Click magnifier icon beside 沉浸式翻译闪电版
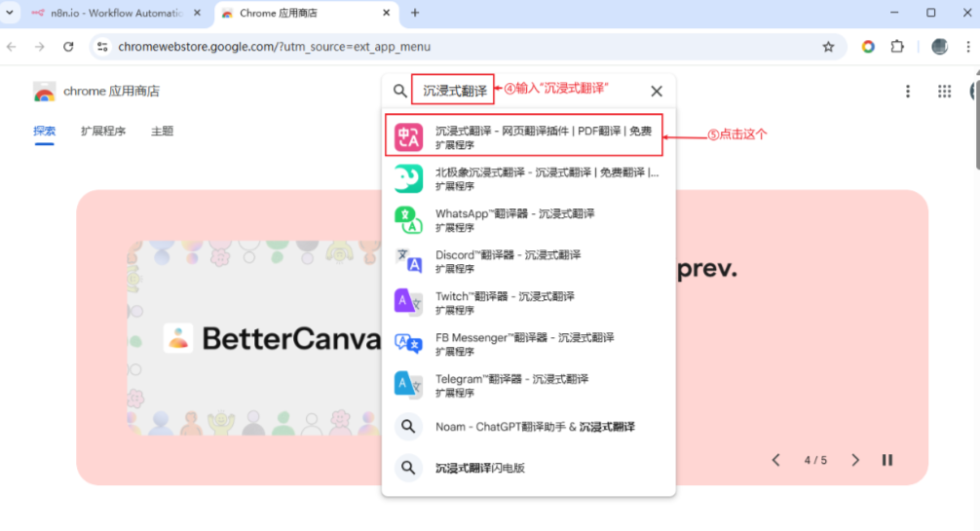 click(x=408, y=468)
